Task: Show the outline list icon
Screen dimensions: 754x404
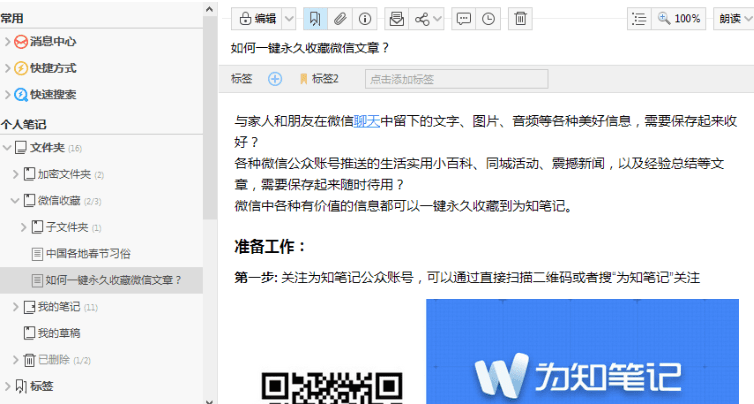Action: point(639,19)
